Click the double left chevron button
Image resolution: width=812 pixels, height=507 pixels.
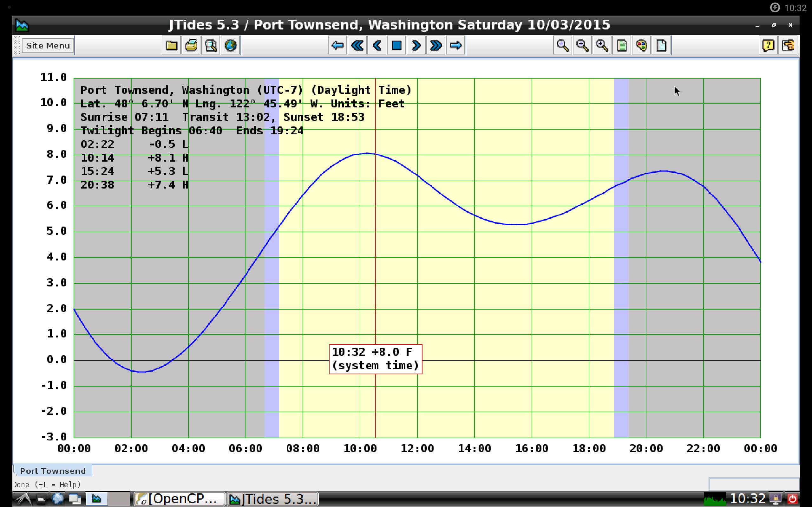tap(357, 45)
